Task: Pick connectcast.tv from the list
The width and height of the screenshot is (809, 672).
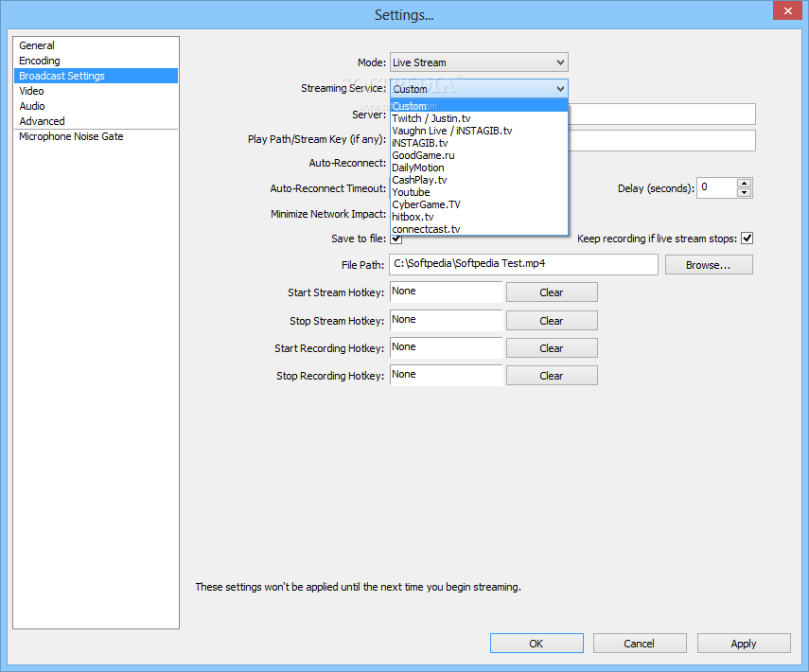Action: click(479, 229)
